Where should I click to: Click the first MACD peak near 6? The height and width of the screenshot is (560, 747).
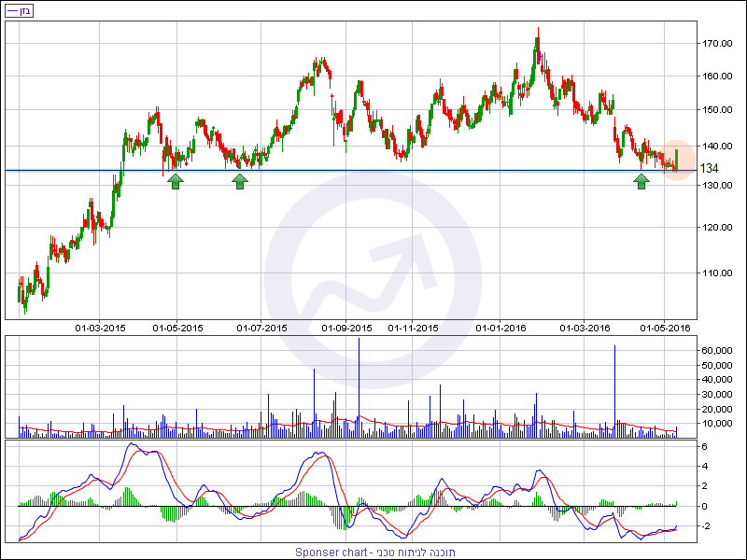pyautogui.click(x=133, y=447)
